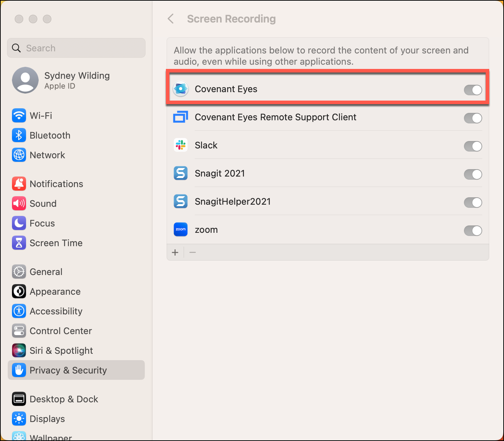This screenshot has height=441, width=504.
Task: Click the Slack name text
Action: click(206, 145)
